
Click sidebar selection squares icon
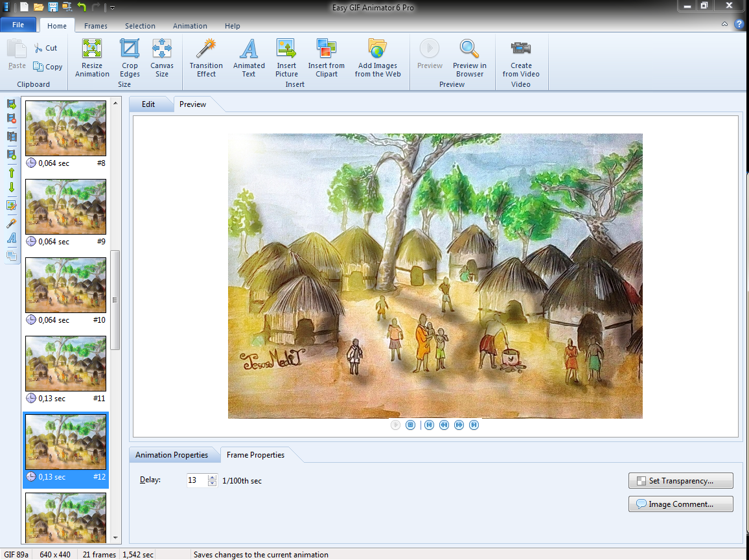point(12,255)
